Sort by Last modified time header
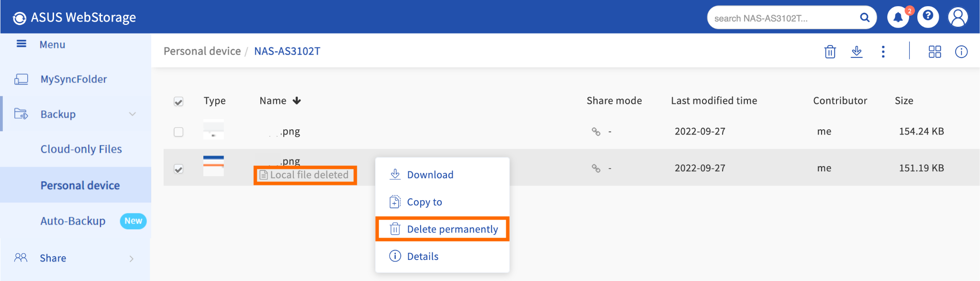This screenshot has height=281, width=980. click(714, 101)
